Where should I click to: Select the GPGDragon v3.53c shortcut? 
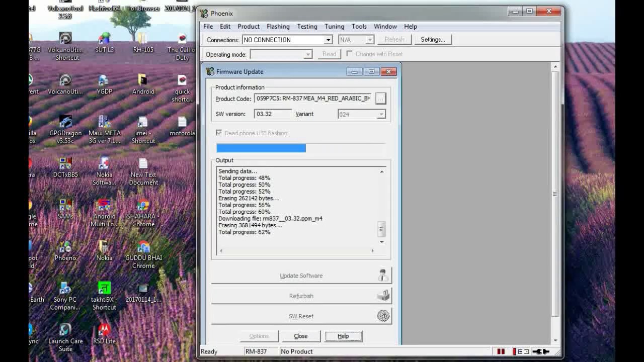tap(65, 130)
